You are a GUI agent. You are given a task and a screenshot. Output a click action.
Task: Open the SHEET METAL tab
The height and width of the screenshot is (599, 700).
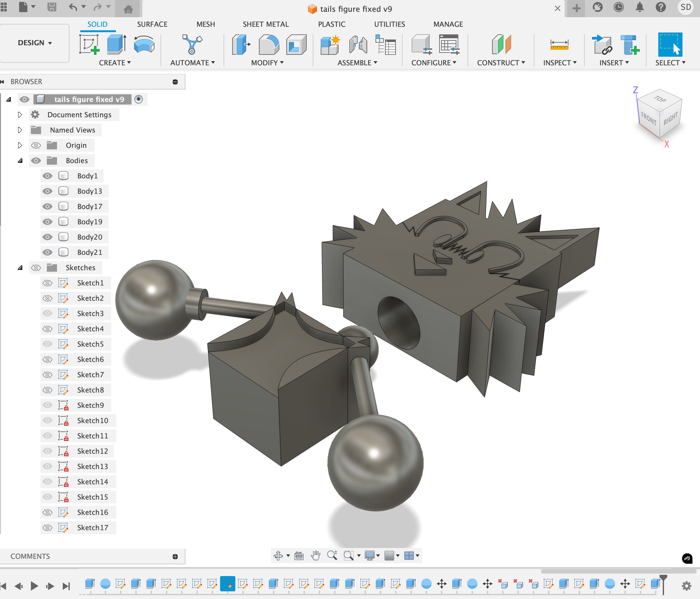[x=266, y=24]
